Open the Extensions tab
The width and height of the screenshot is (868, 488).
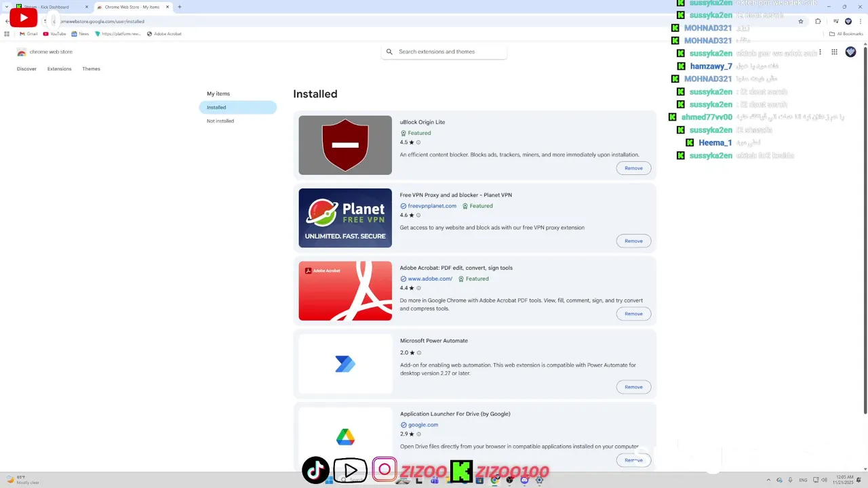tap(59, 68)
